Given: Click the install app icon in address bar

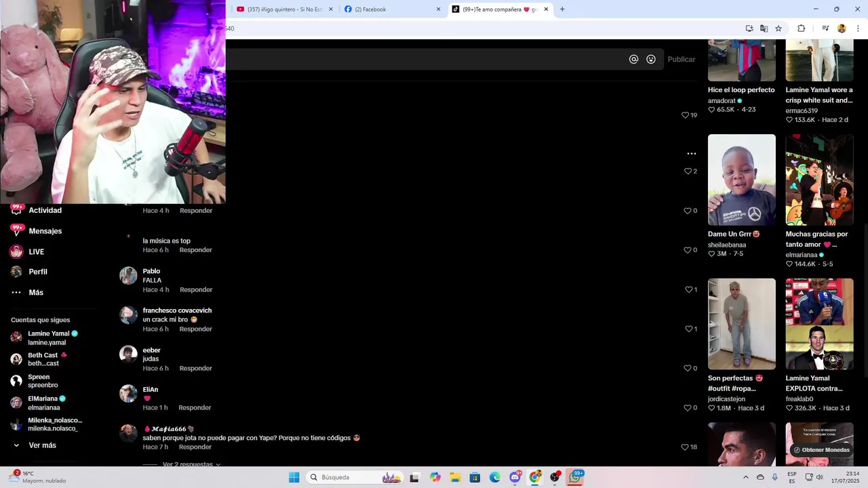Looking at the screenshot, I should tap(749, 28).
